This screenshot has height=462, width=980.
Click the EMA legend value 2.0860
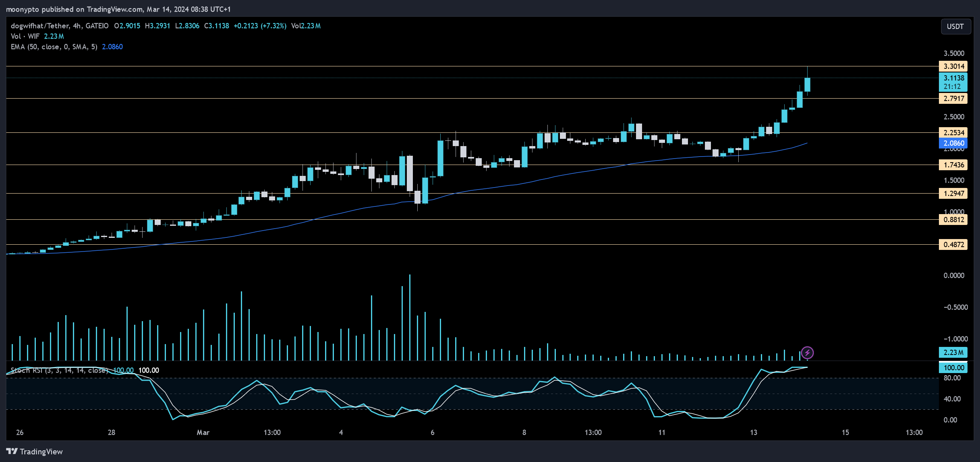pyautogui.click(x=112, y=47)
